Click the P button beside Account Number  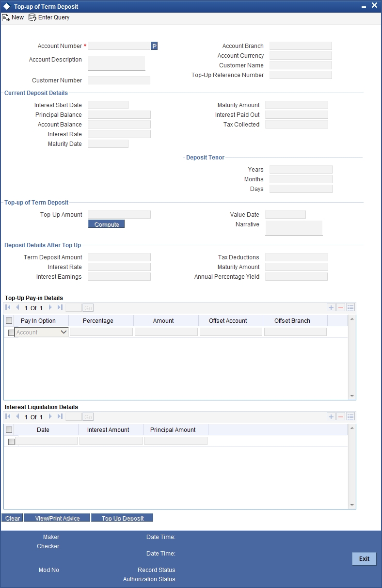click(x=154, y=46)
